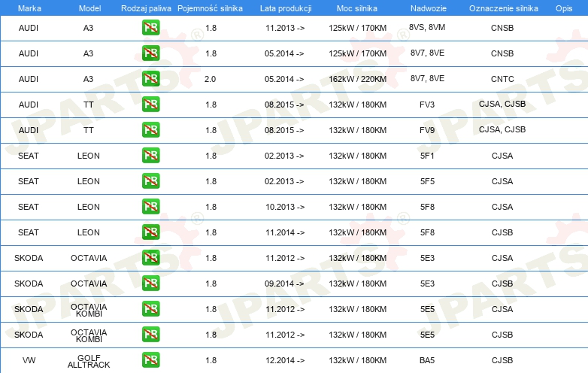The height and width of the screenshot is (373, 588).
Task: Select the 2.0 engine capacity cell
Action: coord(210,79)
